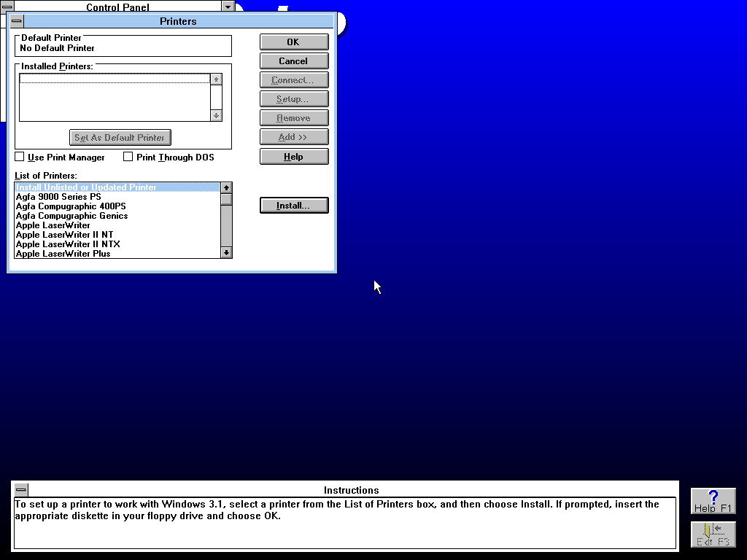The width and height of the screenshot is (747, 560).
Task: Select Apple LaserWriter II NT
Action: click(x=117, y=235)
